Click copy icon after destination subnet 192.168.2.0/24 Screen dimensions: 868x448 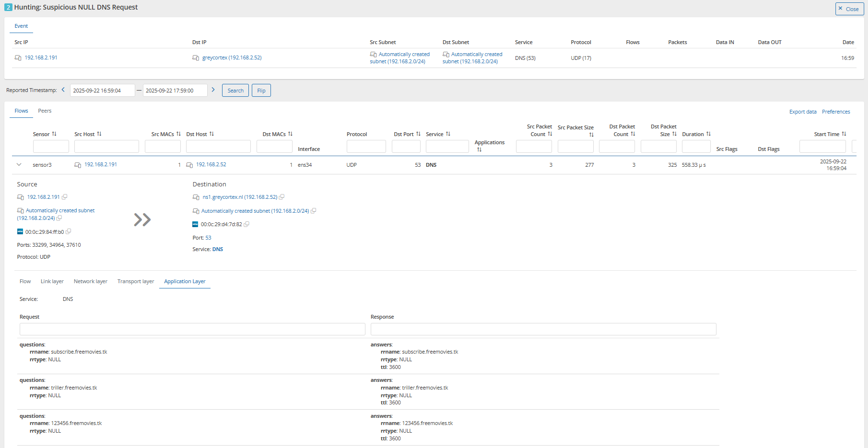[x=314, y=211]
